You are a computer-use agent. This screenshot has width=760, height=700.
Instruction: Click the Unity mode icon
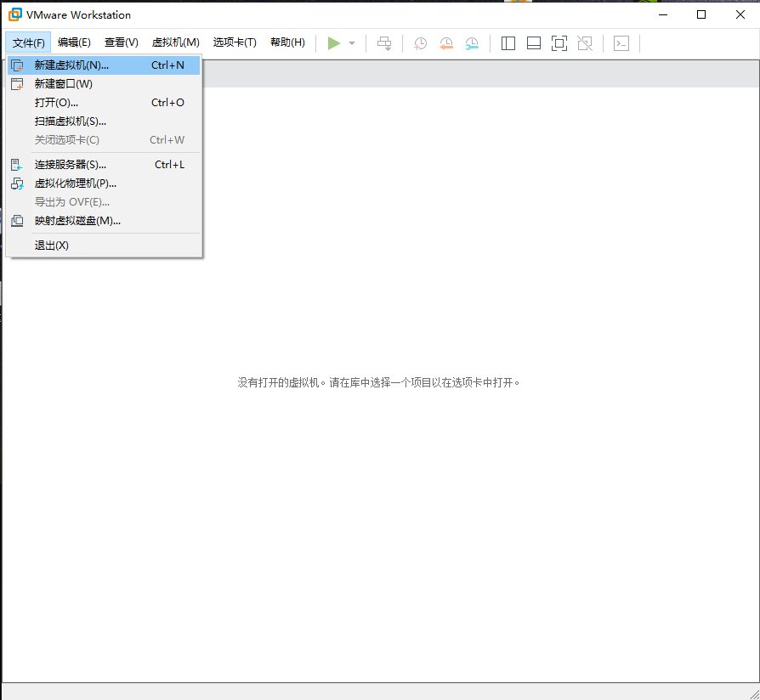click(585, 43)
